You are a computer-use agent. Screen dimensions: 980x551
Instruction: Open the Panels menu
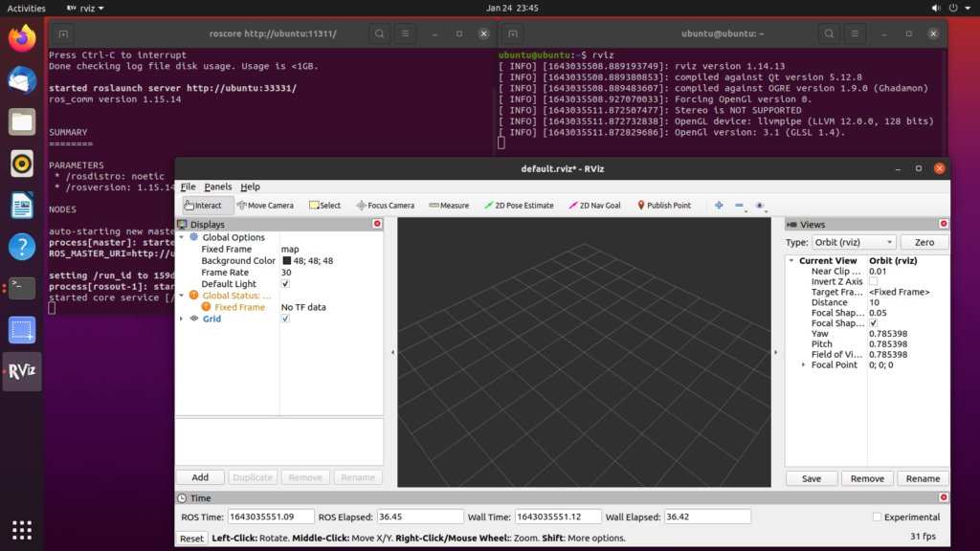pos(217,187)
